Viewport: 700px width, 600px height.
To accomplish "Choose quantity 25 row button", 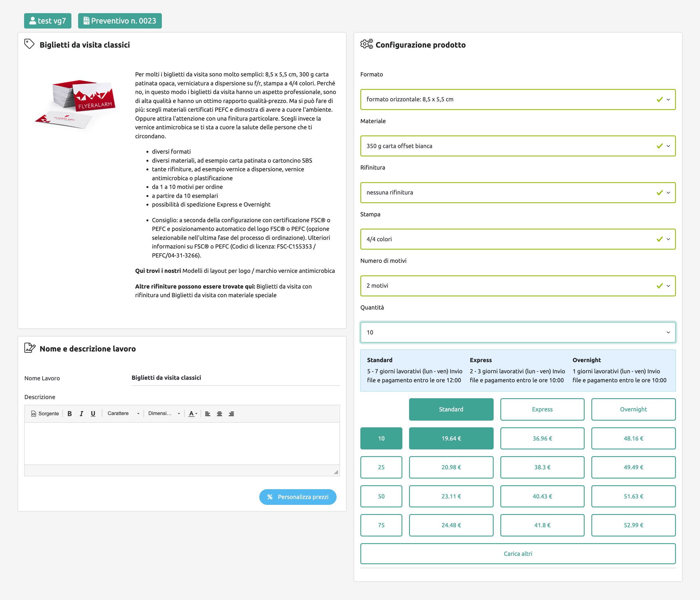I will 381,467.
